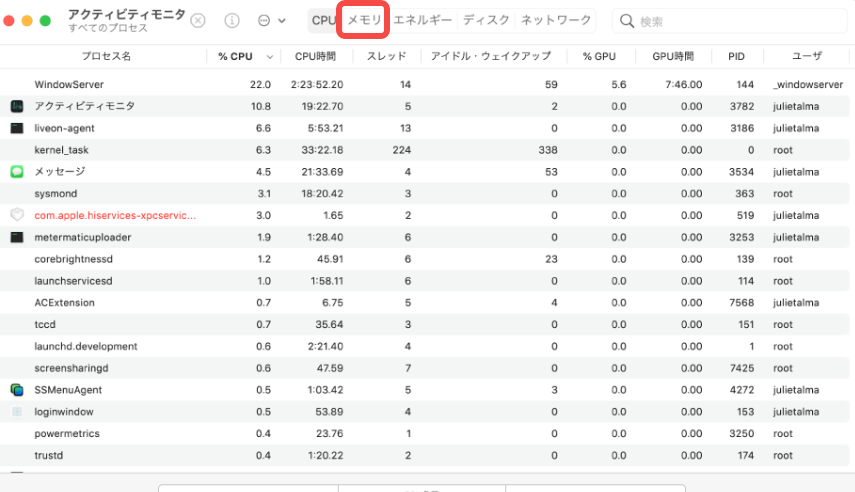Select the ACExtension process row

coord(425,303)
